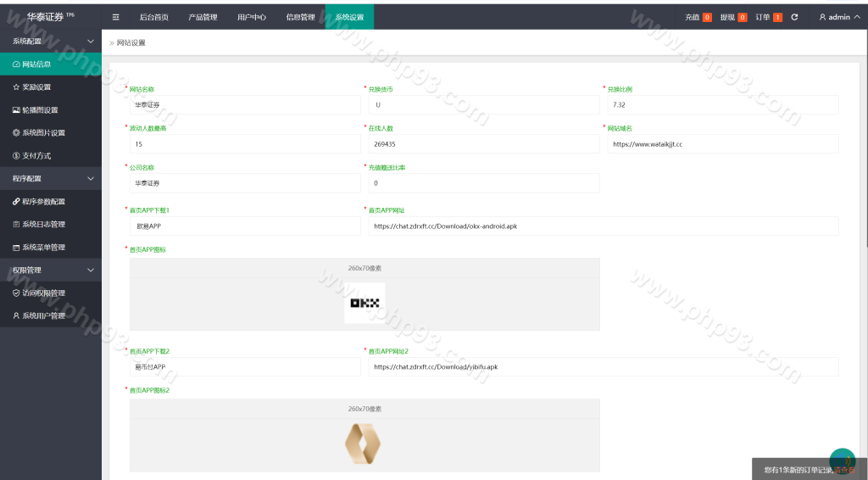
Task: Open 系统图片设置 in the sidebar
Action: pos(43,133)
